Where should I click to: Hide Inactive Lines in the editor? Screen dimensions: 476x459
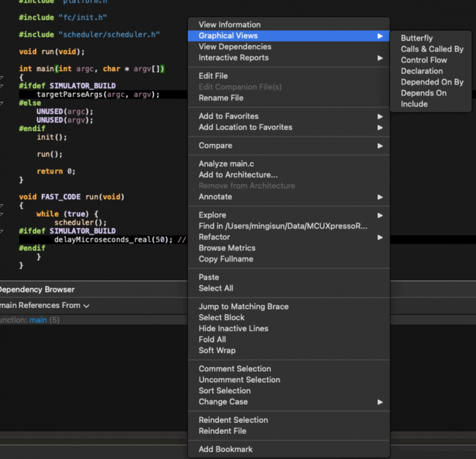tap(234, 329)
